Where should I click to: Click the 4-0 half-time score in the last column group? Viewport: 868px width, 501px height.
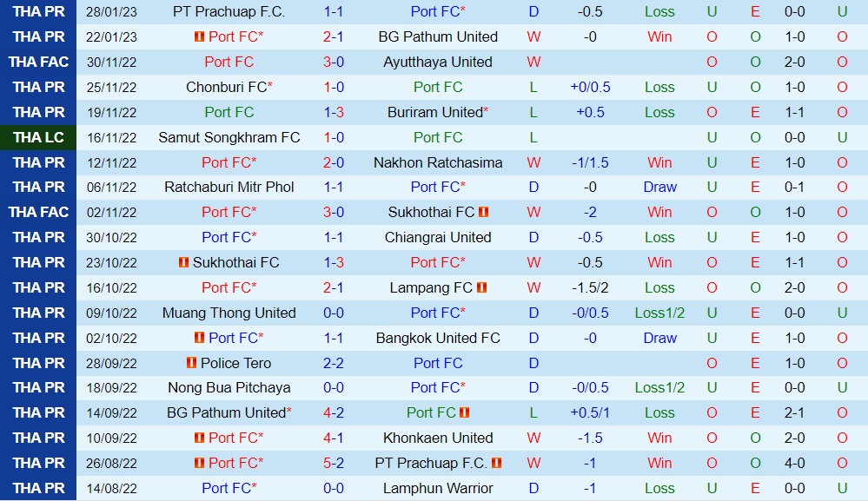click(794, 463)
